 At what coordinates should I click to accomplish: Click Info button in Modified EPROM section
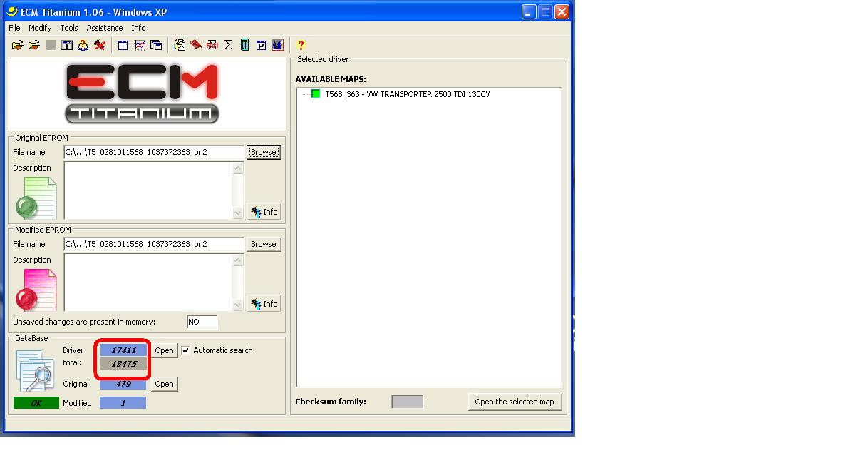[264, 304]
